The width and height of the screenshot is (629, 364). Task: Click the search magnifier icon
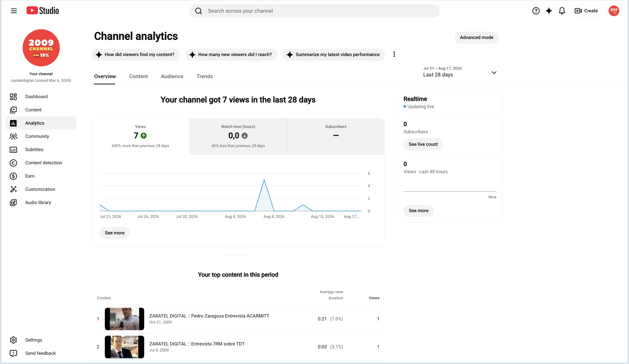(x=198, y=11)
